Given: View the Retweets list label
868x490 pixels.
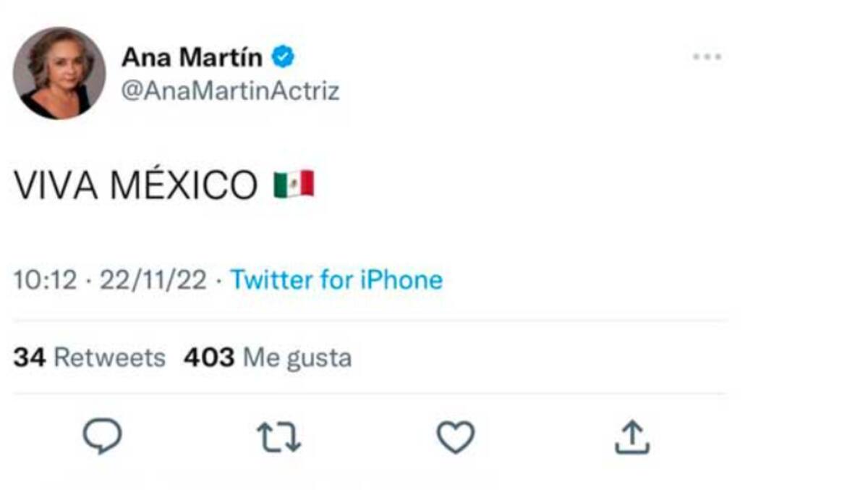Looking at the screenshot, I should tap(110, 358).
